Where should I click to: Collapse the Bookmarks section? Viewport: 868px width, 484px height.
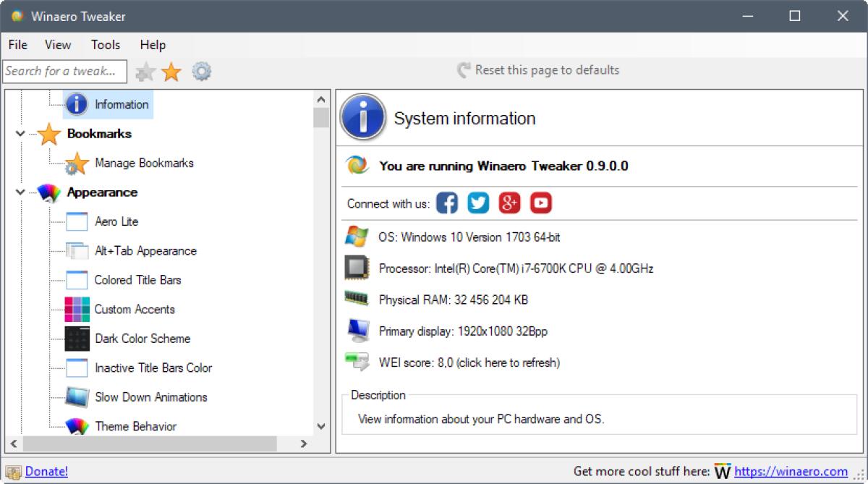[20, 134]
